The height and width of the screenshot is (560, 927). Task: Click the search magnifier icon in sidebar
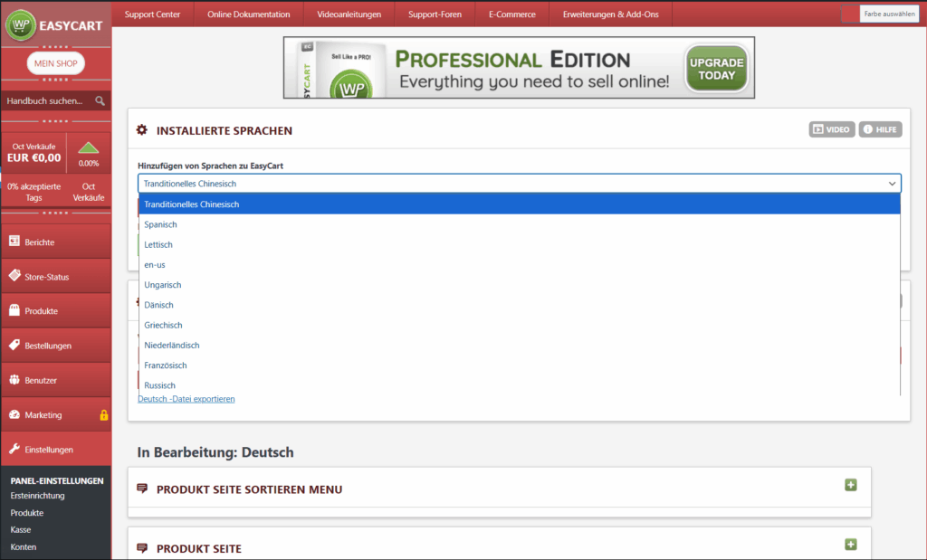(100, 101)
